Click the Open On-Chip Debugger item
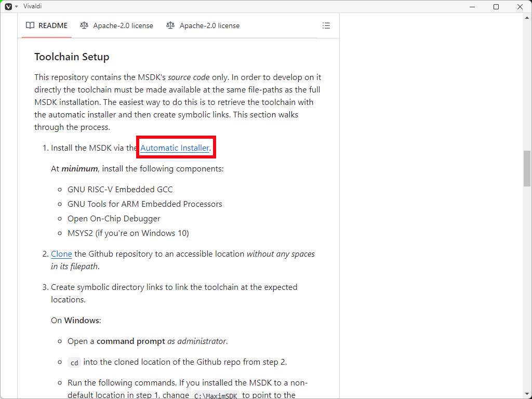Screen dimensions: 532x399 pos(114,219)
